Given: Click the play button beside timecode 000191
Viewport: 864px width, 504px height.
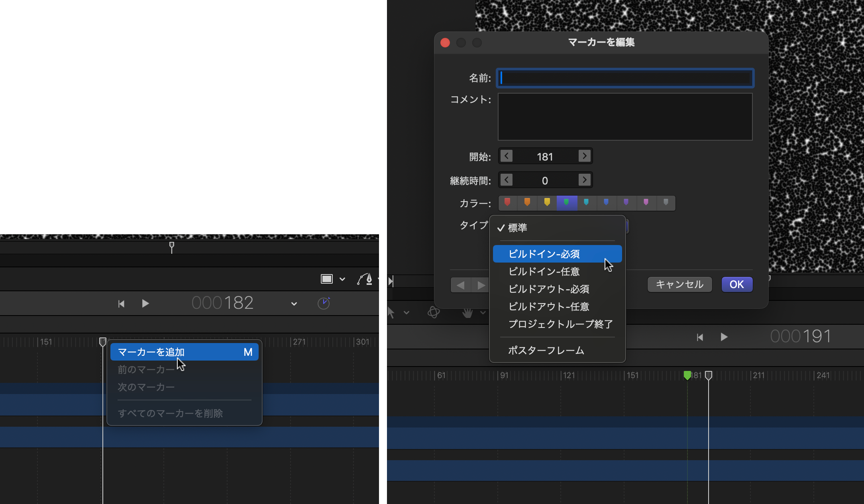Looking at the screenshot, I should click(724, 337).
